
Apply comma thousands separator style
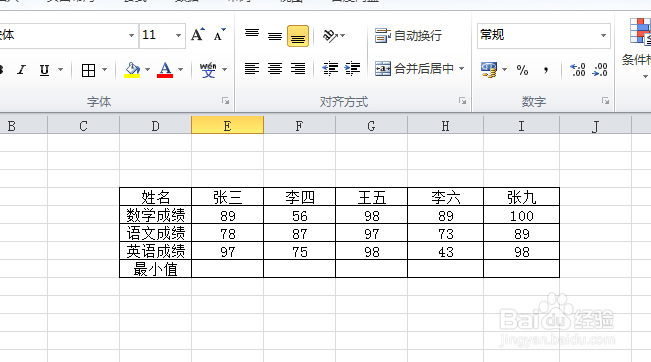(x=546, y=70)
